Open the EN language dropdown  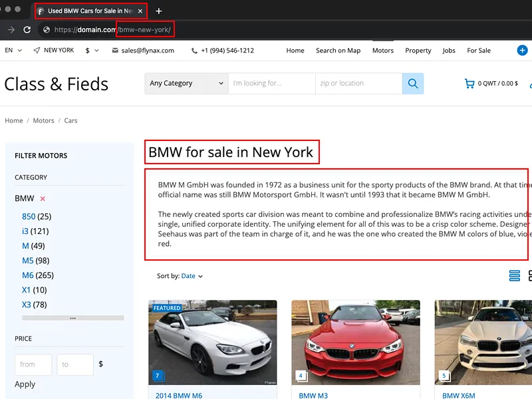click(13, 51)
